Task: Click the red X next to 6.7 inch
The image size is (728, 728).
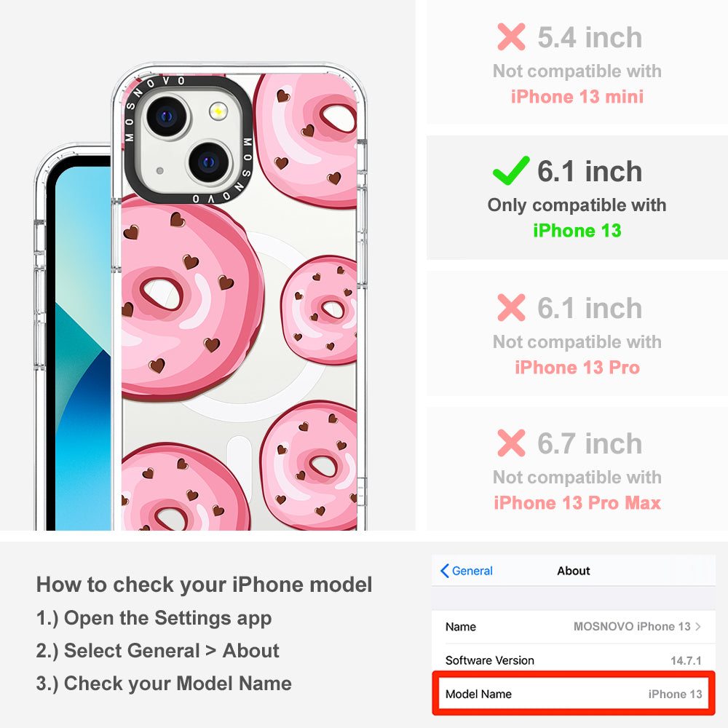Action: [x=511, y=443]
